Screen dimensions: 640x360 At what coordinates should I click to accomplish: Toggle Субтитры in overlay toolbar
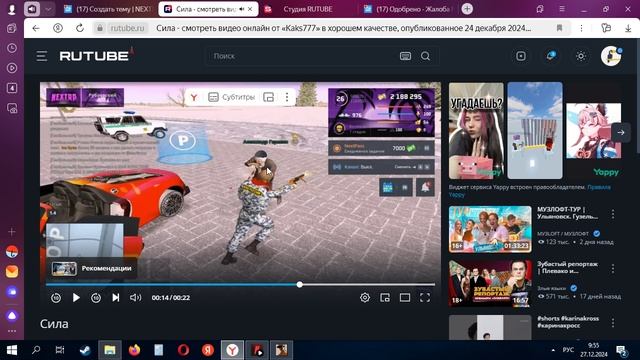click(231, 97)
